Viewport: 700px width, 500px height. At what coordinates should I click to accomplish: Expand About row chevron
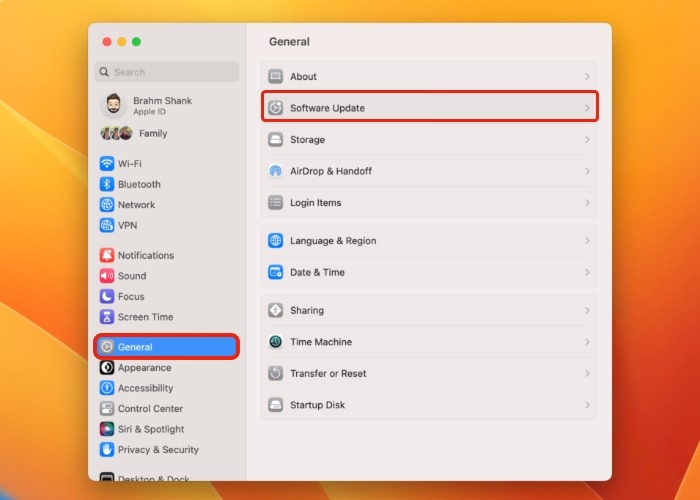587,76
